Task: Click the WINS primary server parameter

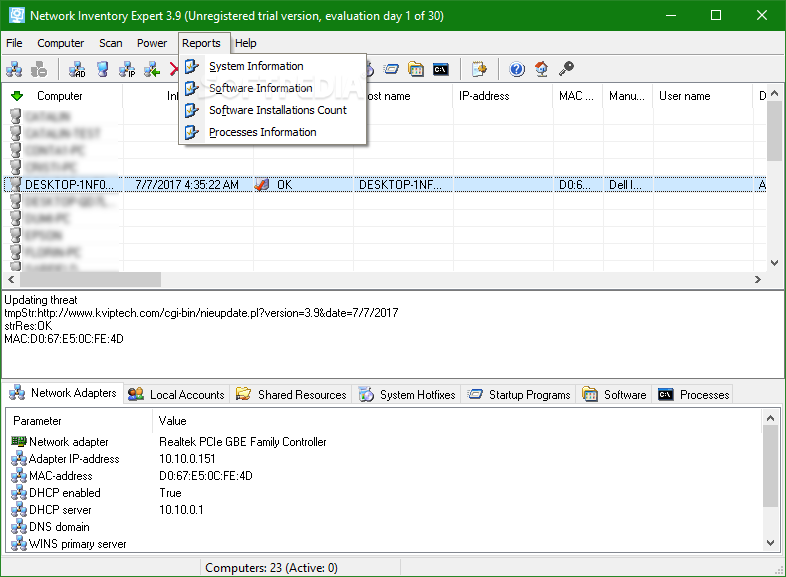Action: click(78, 544)
